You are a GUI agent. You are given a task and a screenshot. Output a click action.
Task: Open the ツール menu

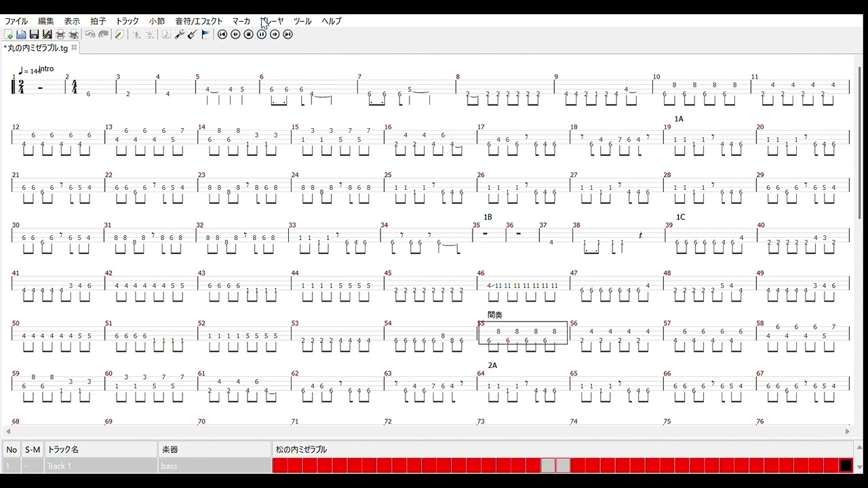coord(302,21)
